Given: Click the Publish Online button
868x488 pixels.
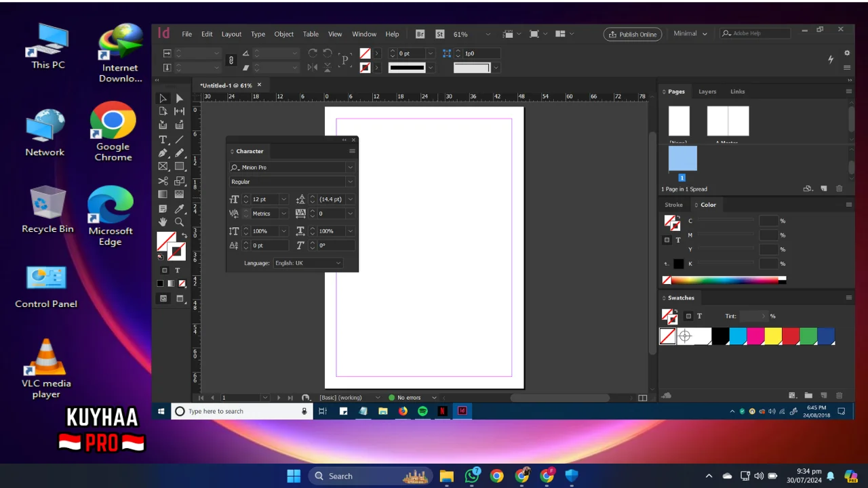Looking at the screenshot, I should [x=632, y=34].
